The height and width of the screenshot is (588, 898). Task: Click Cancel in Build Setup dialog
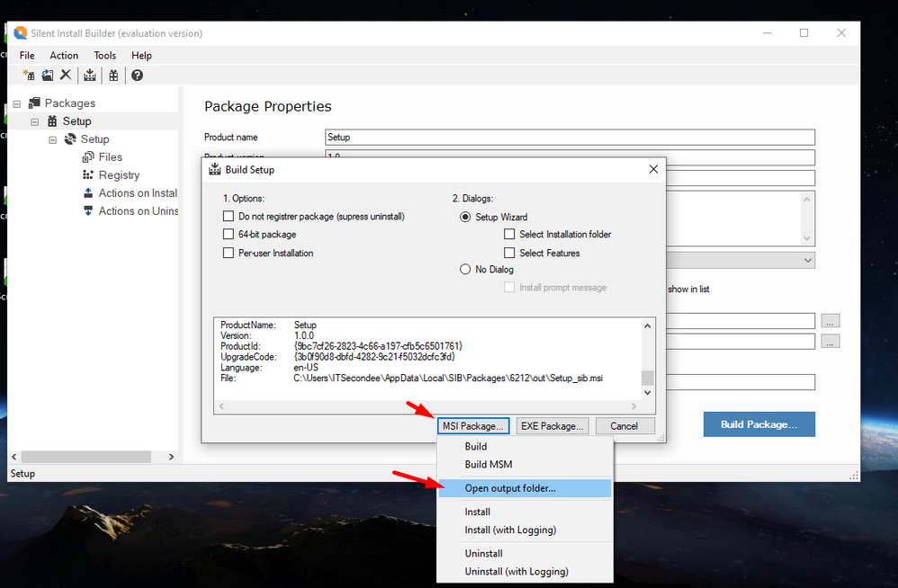624,425
